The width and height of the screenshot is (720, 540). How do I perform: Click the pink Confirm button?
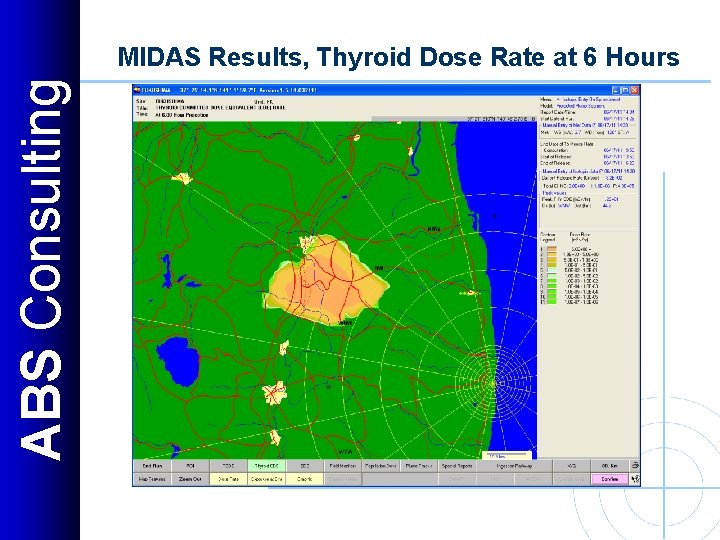(x=610, y=479)
